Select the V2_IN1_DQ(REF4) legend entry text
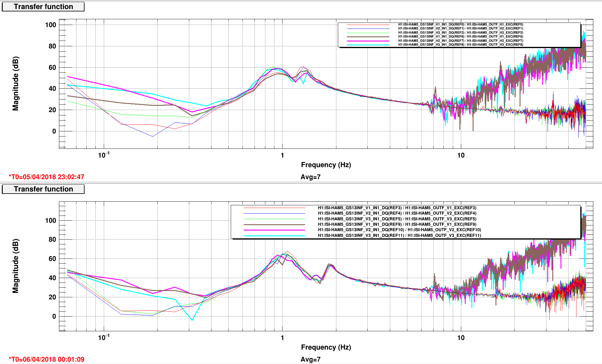This screenshot has width=602, height=364. pyautogui.click(x=397, y=213)
